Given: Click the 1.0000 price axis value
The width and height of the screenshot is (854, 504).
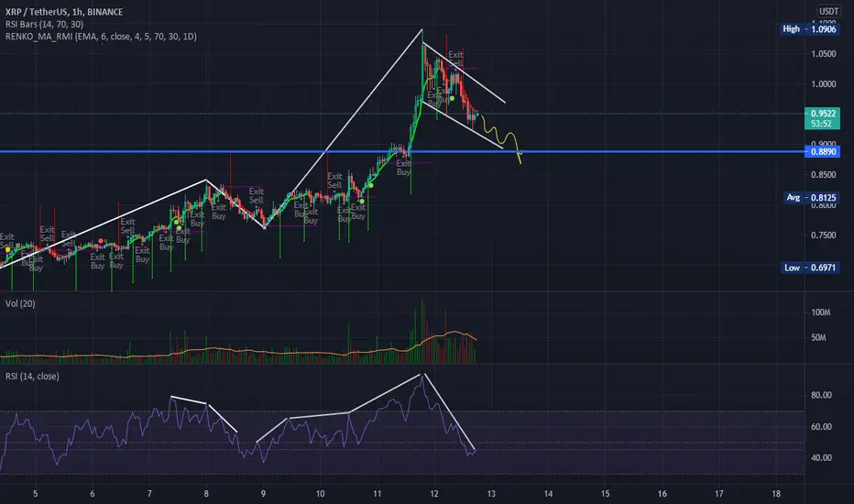Looking at the screenshot, I should [823, 84].
